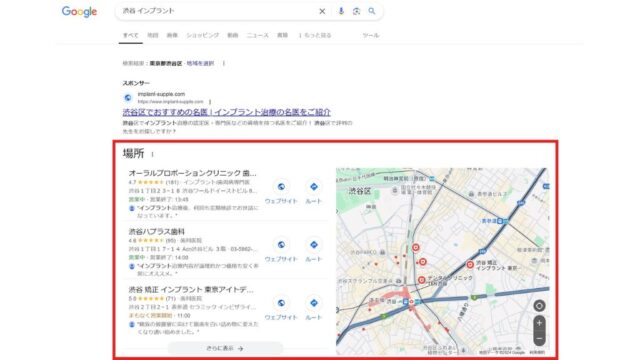
Task: Open the sponsored ad options menu
Action: 210,102
